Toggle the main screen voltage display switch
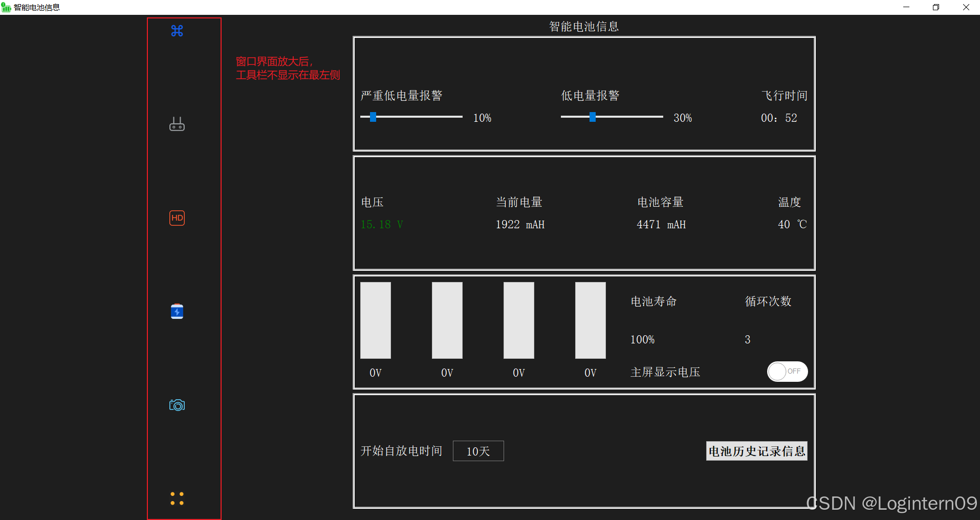 [787, 372]
